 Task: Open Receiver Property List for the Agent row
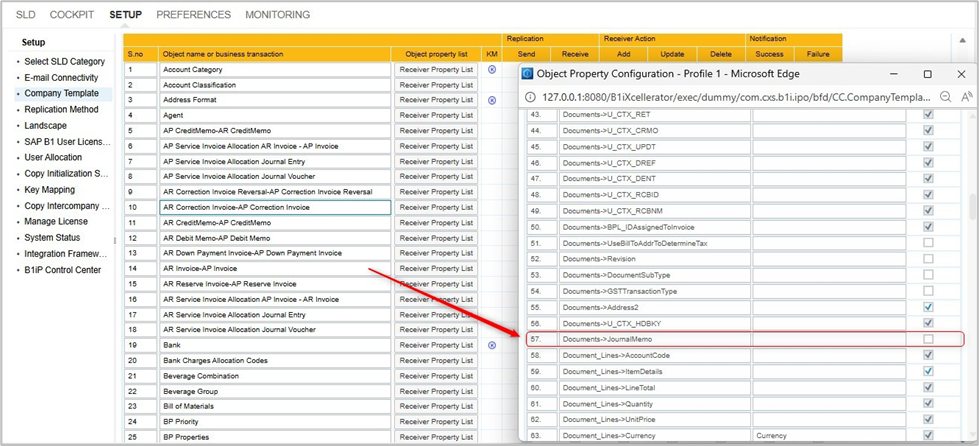click(435, 116)
